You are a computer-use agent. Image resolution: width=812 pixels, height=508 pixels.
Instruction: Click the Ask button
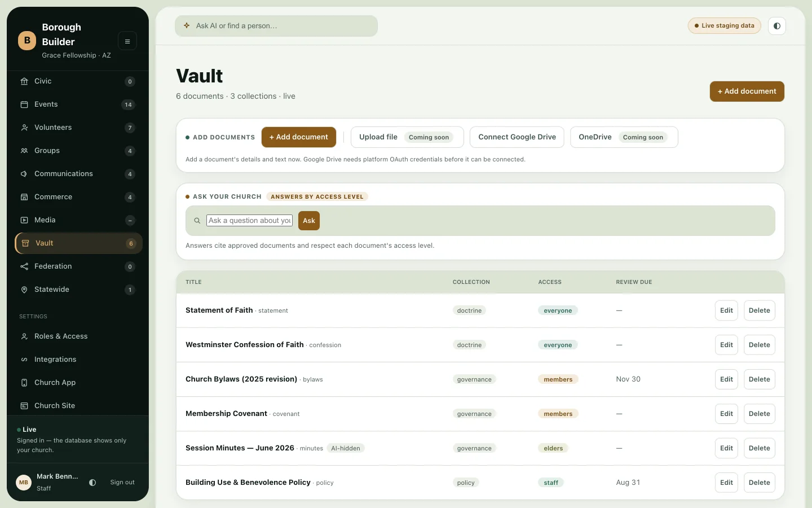click(x=309, y=221)
